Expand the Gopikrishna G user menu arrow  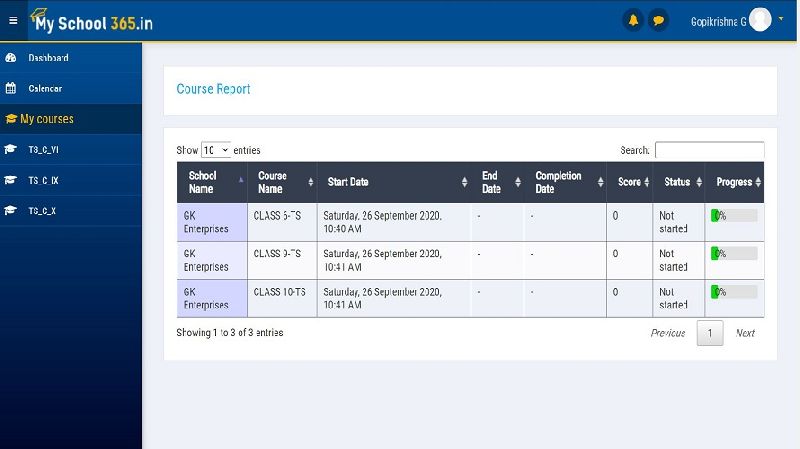coord(781,19)
